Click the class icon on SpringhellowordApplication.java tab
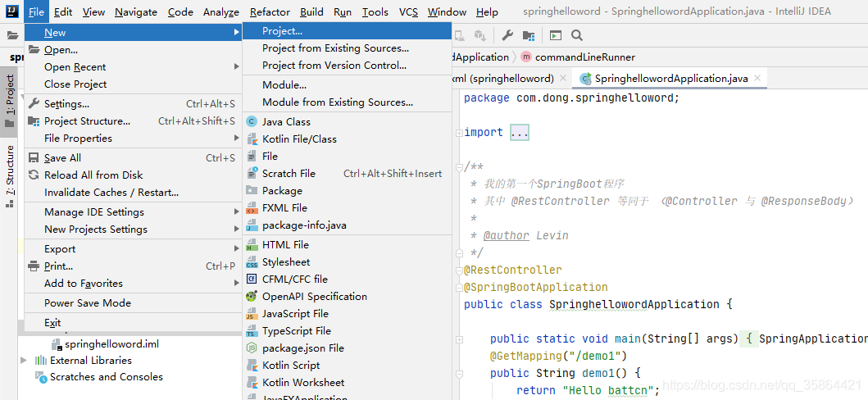Screen dimensions: 868x400 coord(586,79)
